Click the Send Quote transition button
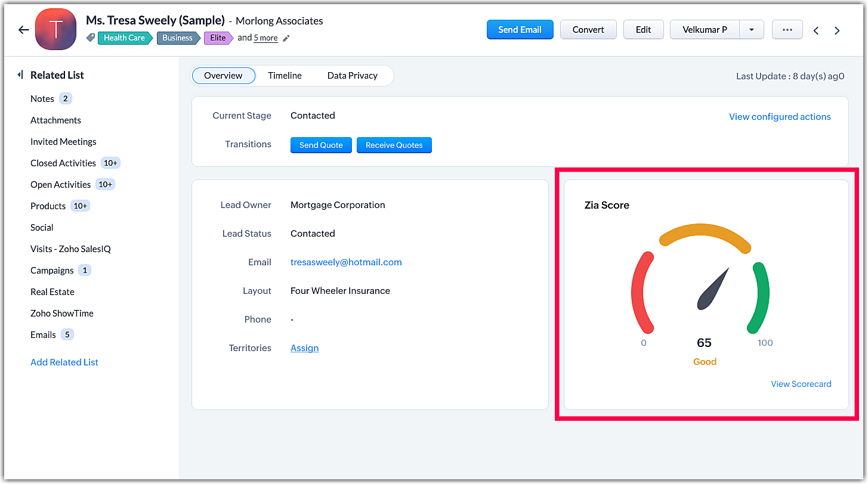The height and width of the screenshot is (484, 868). 321,145
